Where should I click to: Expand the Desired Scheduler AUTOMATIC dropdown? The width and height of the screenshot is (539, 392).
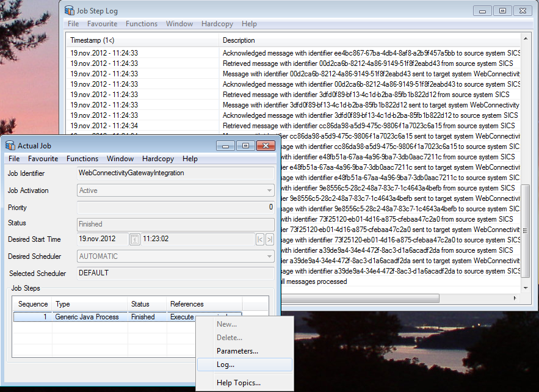[269, 256]
